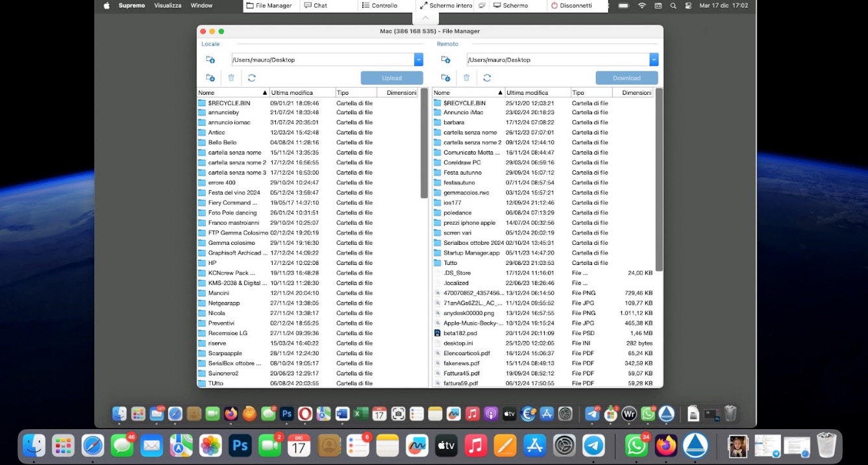868x465 pixels.
Task: Open the remote path dropdown
Action: [x=653, y=59]
